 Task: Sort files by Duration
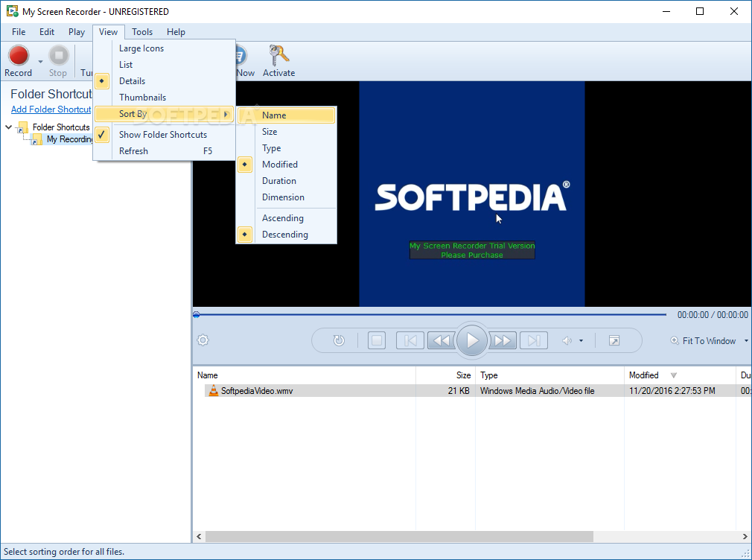click(x=287, y=181)
